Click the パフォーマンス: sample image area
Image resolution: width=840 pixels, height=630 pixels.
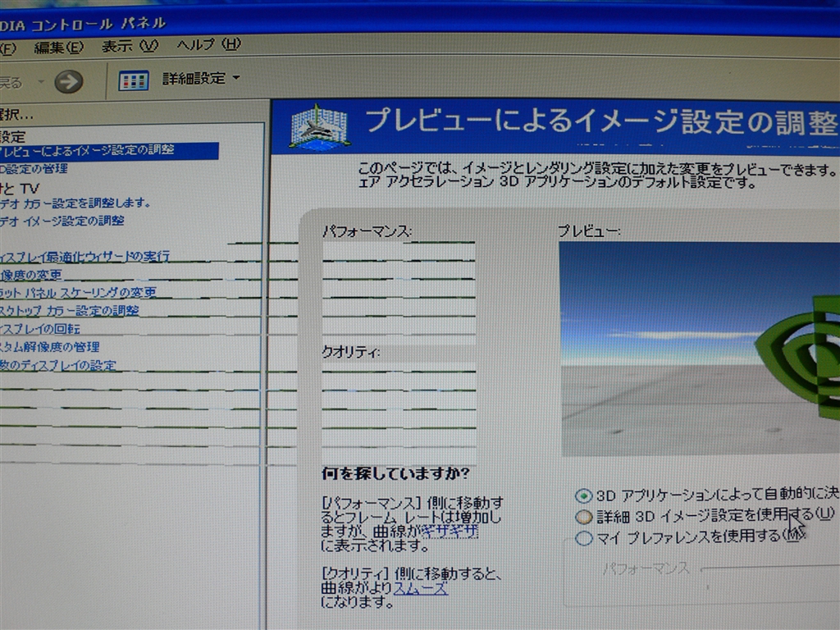click(399, 291)
